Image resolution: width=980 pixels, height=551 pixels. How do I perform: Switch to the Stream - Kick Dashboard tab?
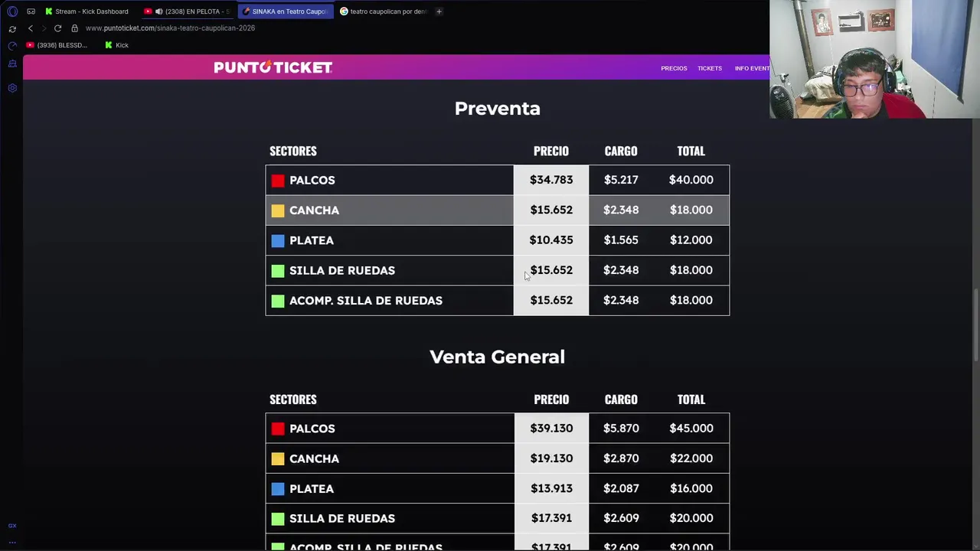91,11
